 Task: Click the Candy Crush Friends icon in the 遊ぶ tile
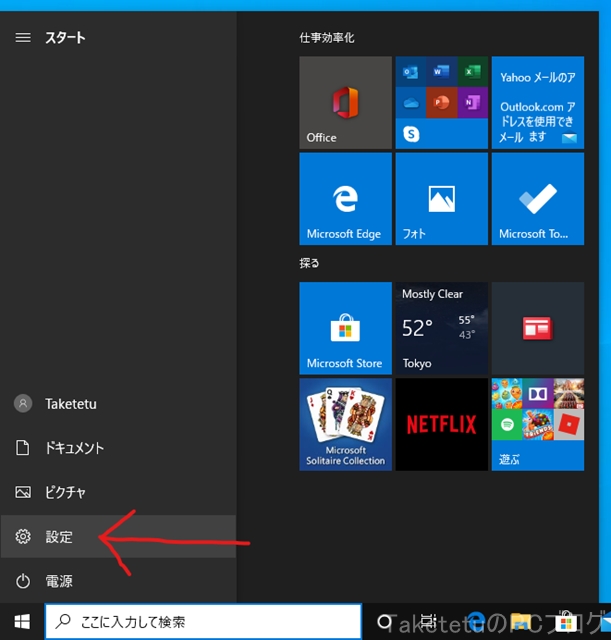(x=538, y=424)
